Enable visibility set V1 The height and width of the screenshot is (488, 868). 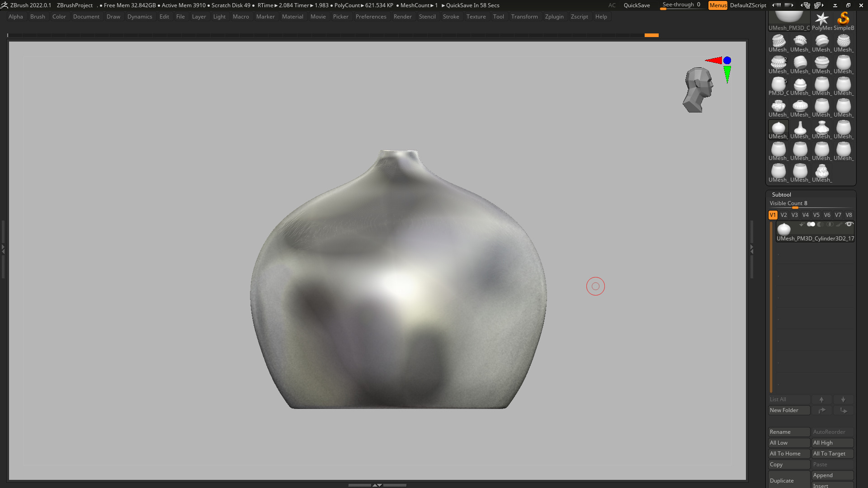tap(773, 215)
